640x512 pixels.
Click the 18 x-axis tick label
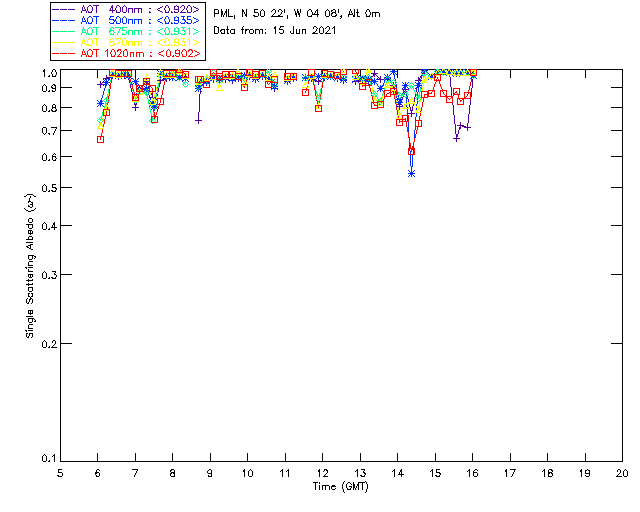[547, 473]
